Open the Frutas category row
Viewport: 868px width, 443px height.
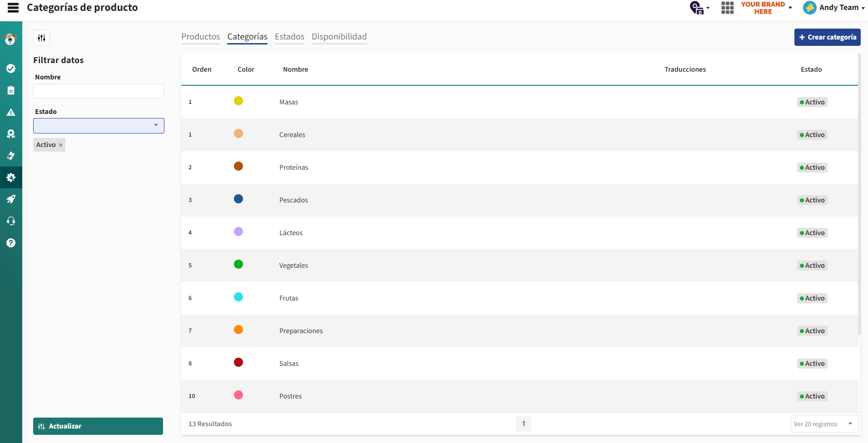519,298
